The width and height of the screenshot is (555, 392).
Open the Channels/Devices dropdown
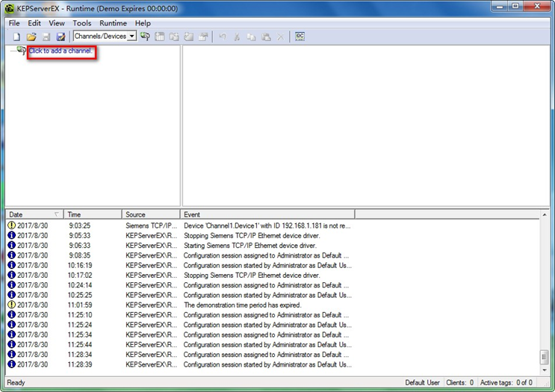tap(131, 36)
